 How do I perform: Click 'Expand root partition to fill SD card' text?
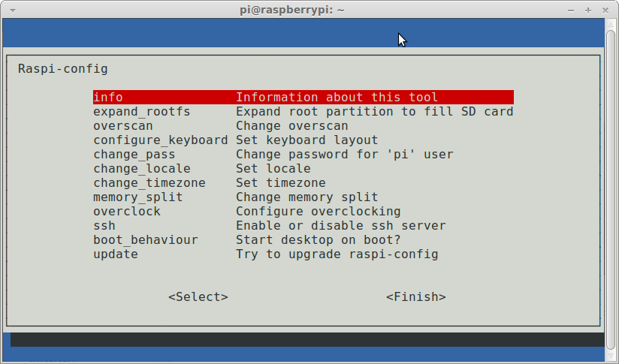pyautogui.click(x=375, y=112)
